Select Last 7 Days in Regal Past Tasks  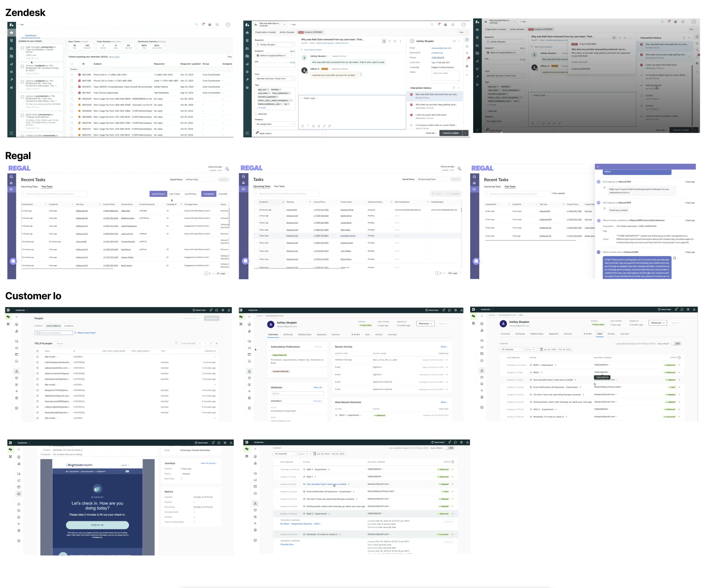tap(174, 194)
